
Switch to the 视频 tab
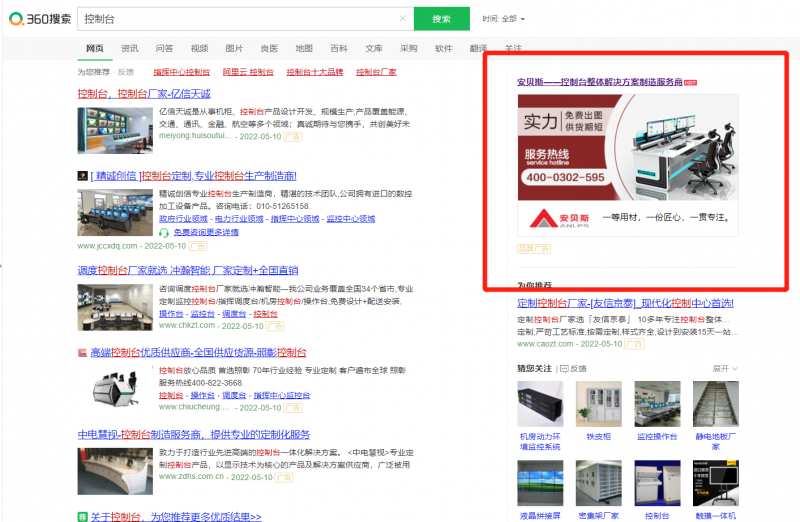pos(199,48)
